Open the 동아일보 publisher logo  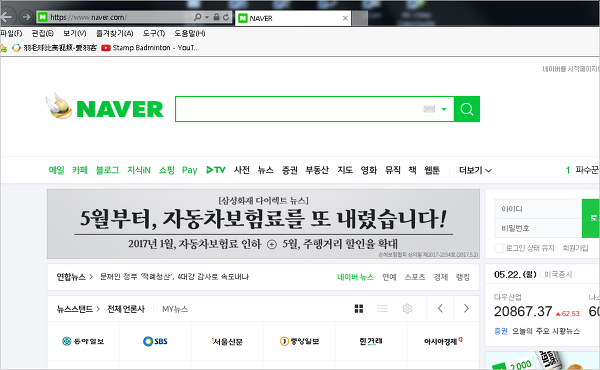(83, 341)
